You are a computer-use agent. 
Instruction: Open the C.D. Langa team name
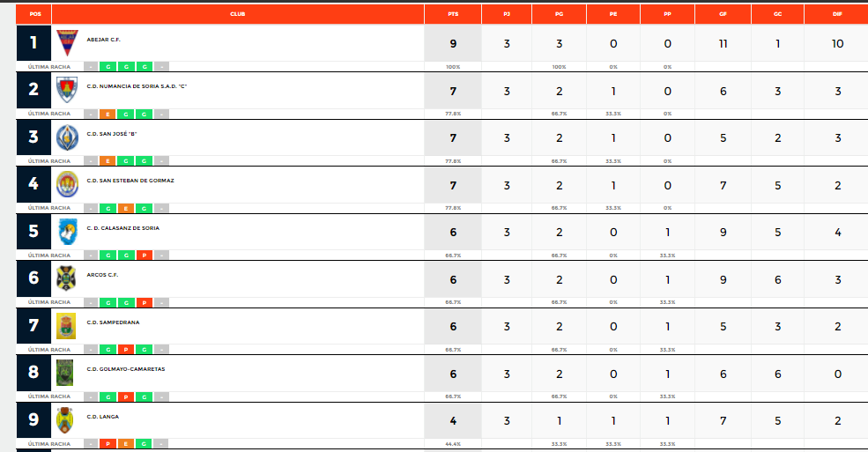pos(102,417)
